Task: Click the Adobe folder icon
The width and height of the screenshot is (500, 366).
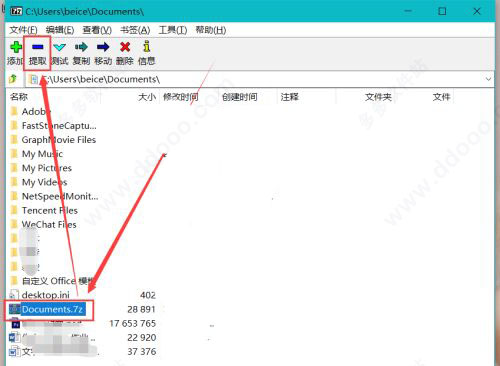Action: click(14, 111)
